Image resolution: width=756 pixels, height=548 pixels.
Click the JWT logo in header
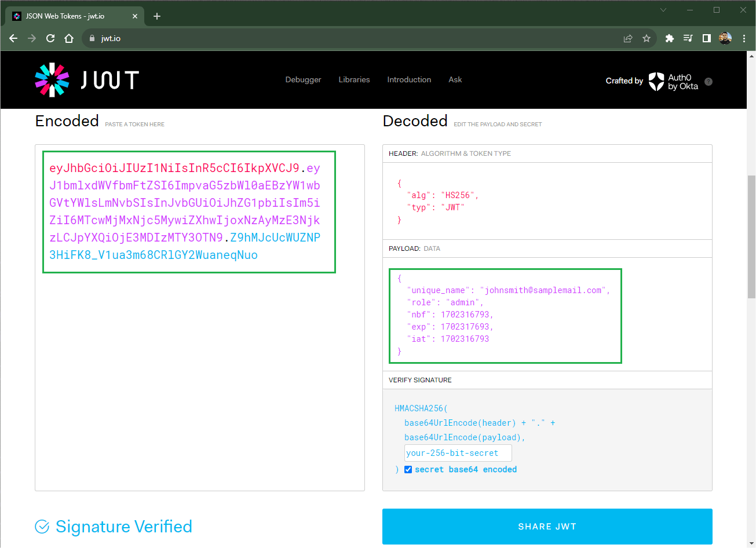87,80
